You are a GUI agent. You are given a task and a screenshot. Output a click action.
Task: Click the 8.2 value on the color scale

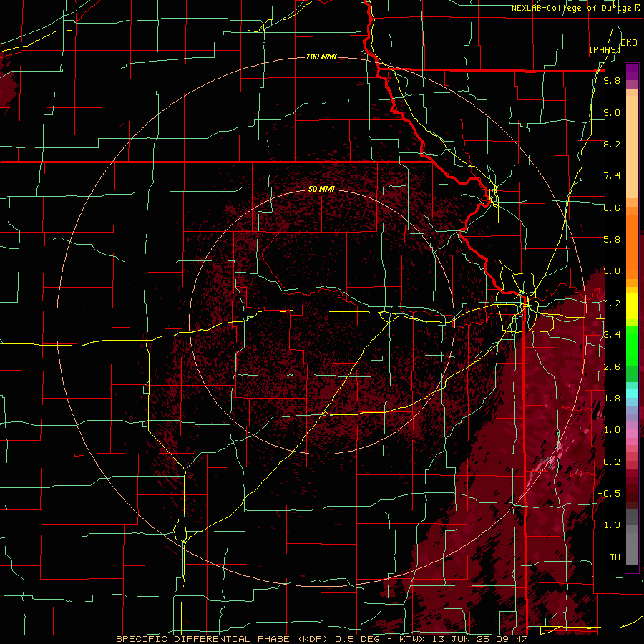tap(612, 144)
